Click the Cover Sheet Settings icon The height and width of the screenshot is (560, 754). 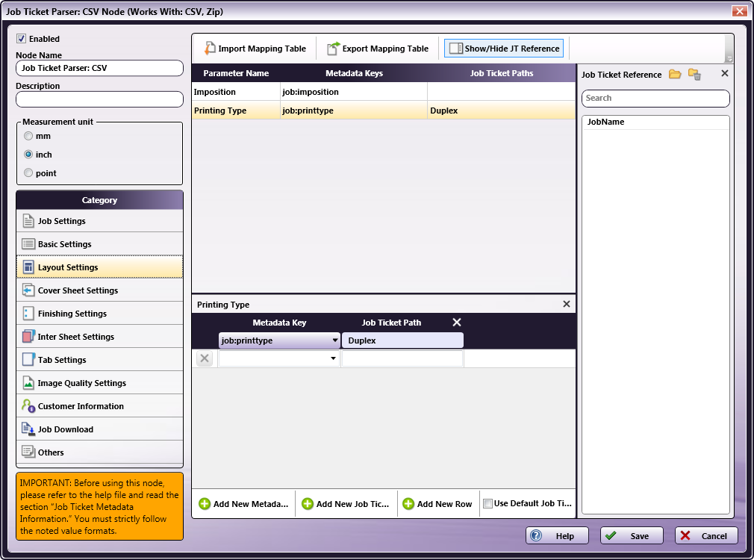point(28,290)
